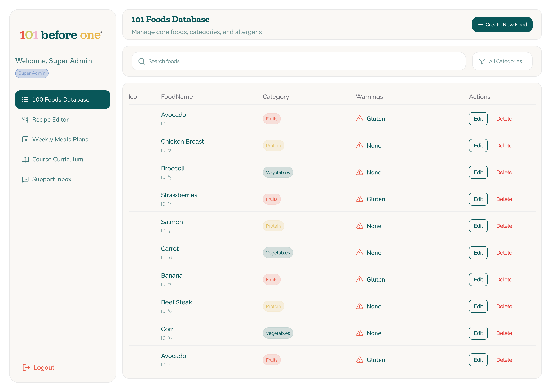Click the Category column header
The width and height of the screenshot is (551, 392).
click(276, 97)
